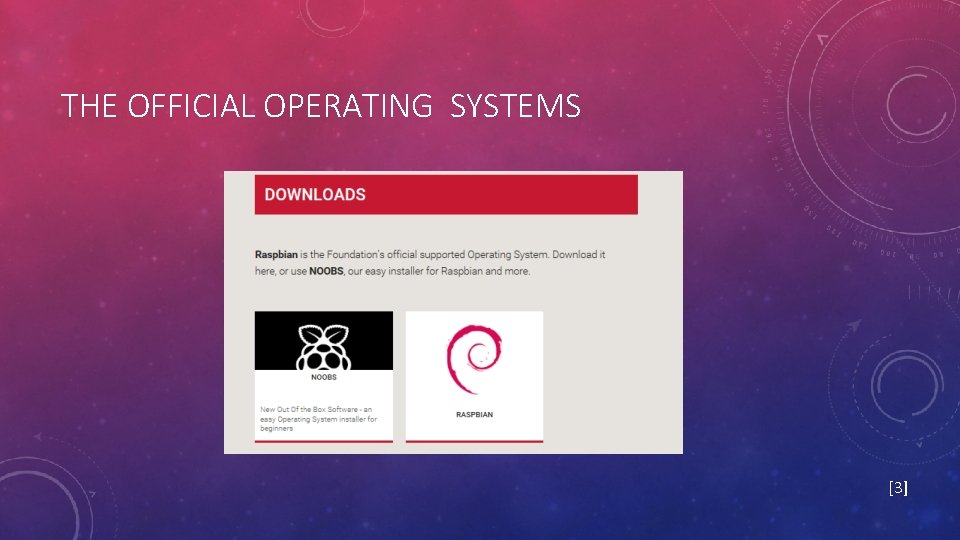Viewport: 960px width, 540px height.
Task: Click the [3] reference citation
Action: [898, 487]
